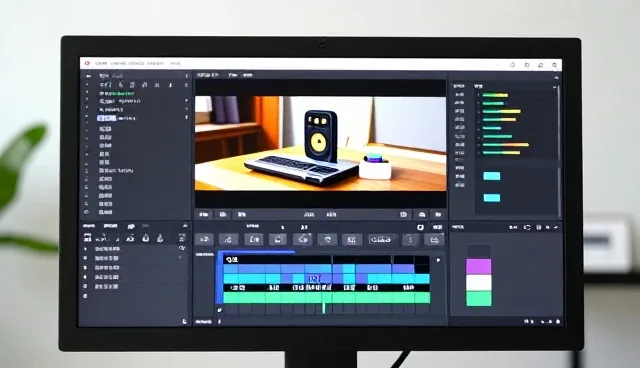
Task: Click the first icon in the lower-left panel toolbar
Action: tap(87, 237)
